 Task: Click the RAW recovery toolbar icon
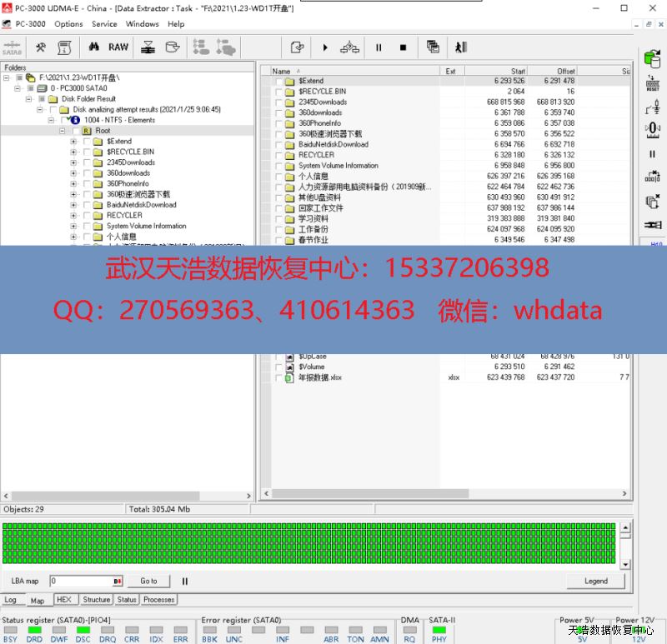pos(118,47)
